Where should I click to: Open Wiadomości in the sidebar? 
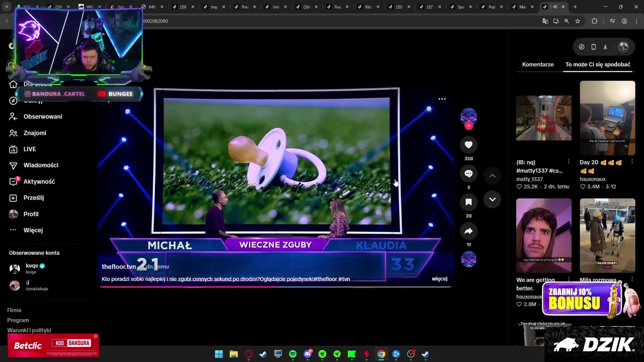[x=34, y=165]
